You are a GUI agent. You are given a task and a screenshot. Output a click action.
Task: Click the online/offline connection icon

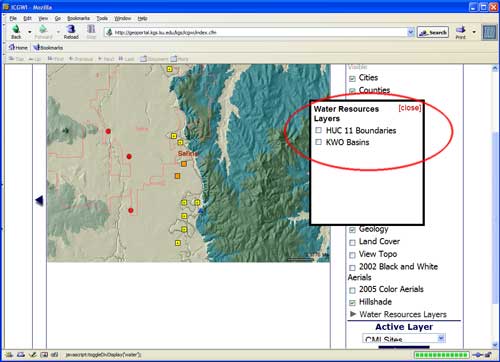(477, 355)
